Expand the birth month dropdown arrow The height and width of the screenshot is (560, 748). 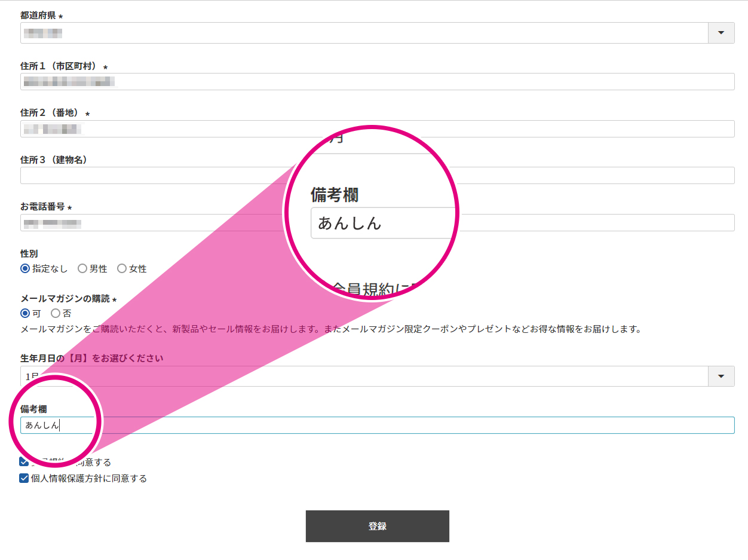(x=721, y=377)
